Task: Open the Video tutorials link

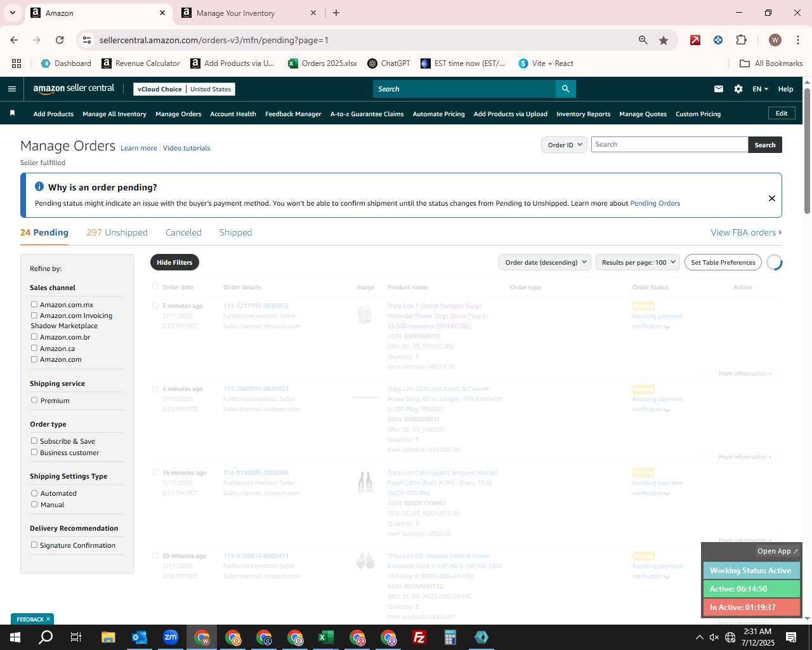Action: [x=187, y=148]
